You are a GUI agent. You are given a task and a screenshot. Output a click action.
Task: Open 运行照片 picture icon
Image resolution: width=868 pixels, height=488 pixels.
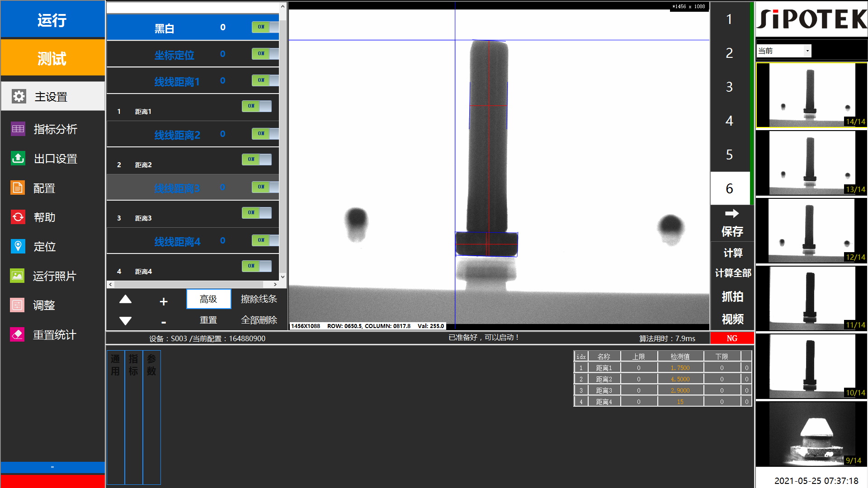pos(18,276)
